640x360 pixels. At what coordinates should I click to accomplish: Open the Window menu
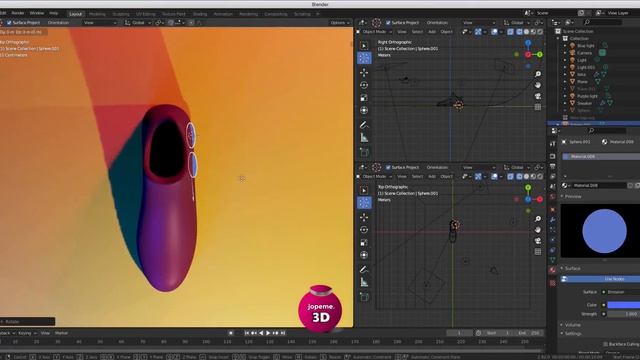(x=37, y=13)
